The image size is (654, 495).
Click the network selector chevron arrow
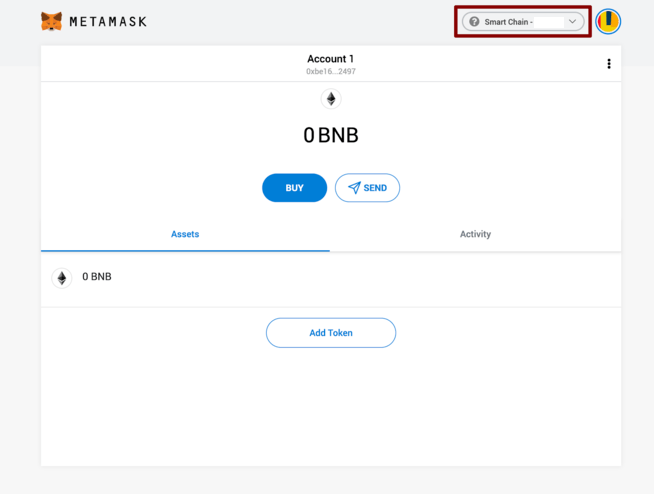coord(572,21)
